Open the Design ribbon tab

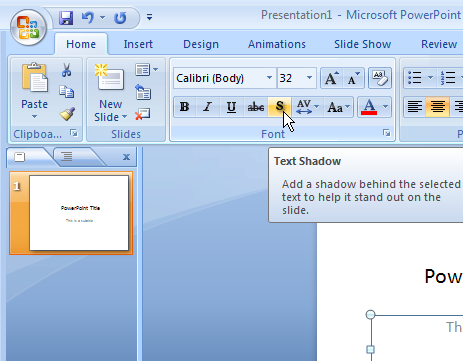tap(201, 44)
